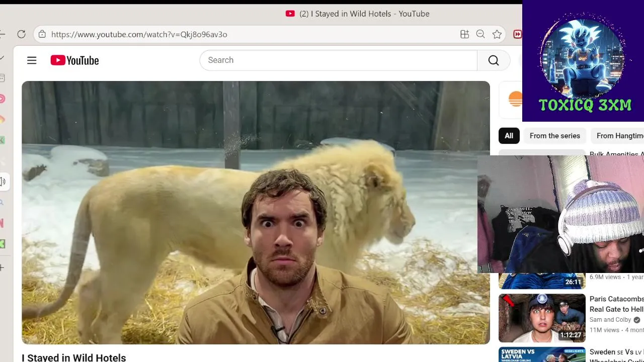Open the YouTube hamburger guide menu
This screenshot has height=362, width=644.
(32, 60)
